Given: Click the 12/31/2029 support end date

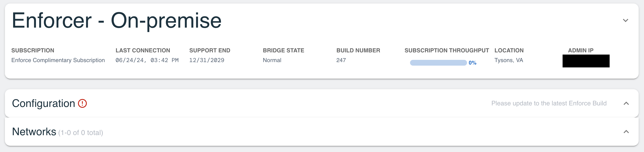Looking at the screenshot, I should coord(206,60).
